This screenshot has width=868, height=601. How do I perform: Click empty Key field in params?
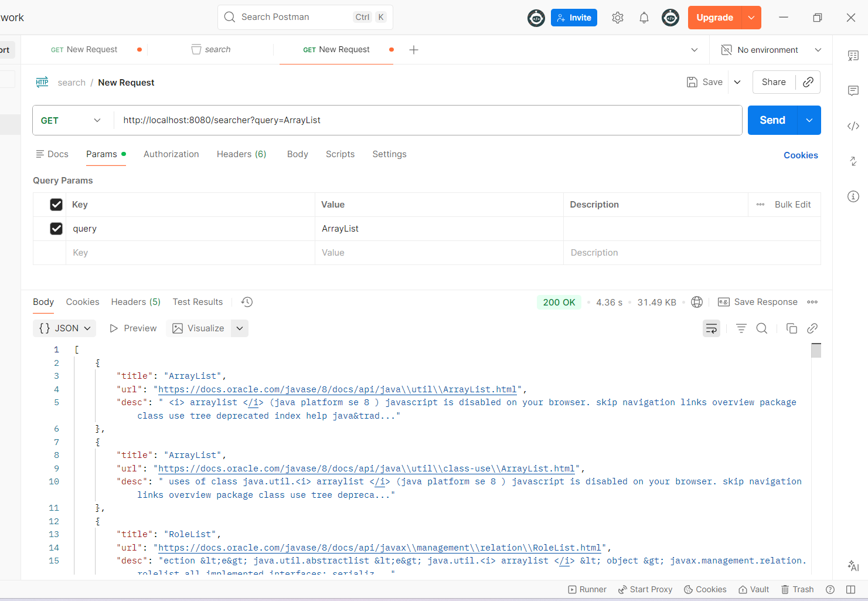coord(190,253)
